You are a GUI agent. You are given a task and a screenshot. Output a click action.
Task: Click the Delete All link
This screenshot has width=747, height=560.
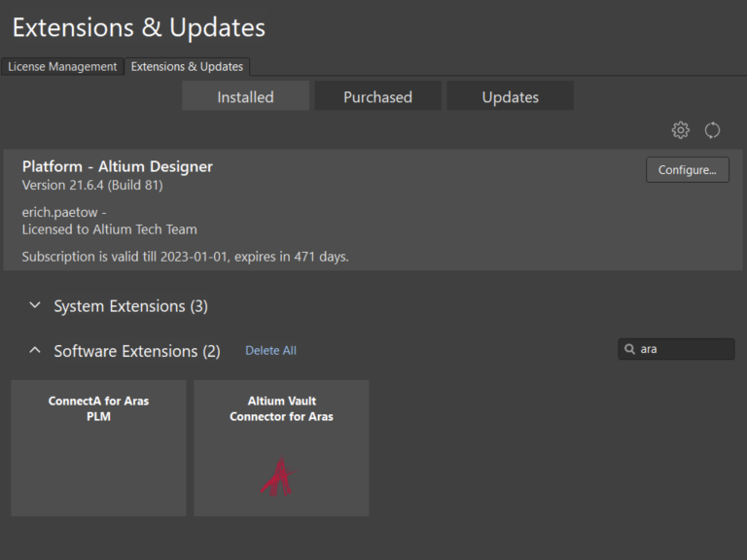pyautogui.click(x=270, y=351)
